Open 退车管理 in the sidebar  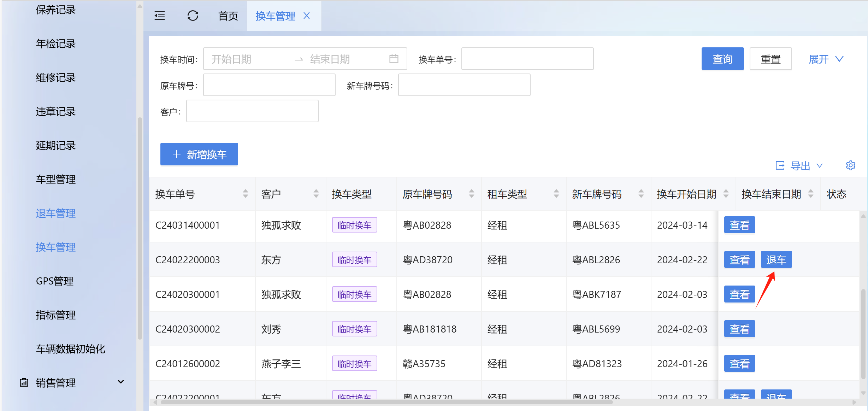[x=55, y=213]
